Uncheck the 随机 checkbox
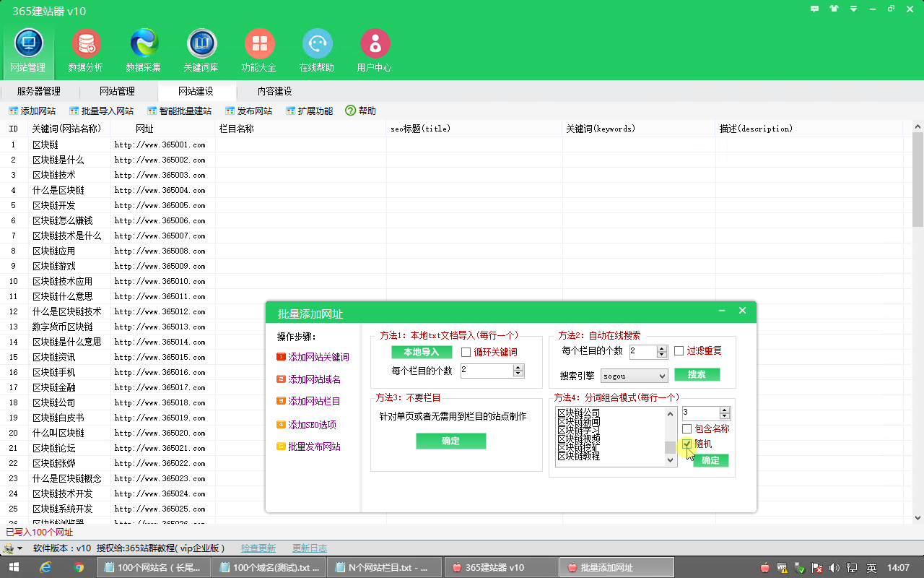This screenshot has width=924, height=578. (x=687, y=444)
